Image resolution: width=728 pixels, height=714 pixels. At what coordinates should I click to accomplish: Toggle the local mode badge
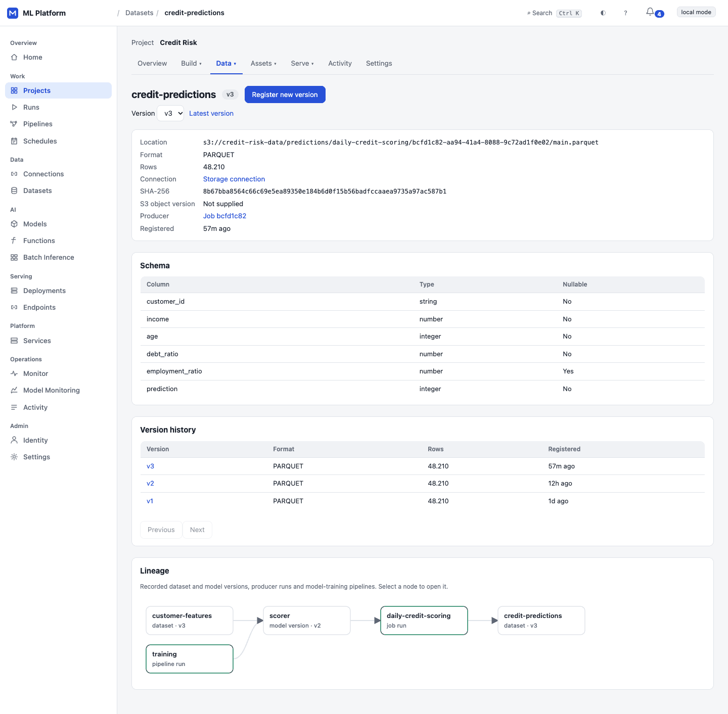point(696,12)
